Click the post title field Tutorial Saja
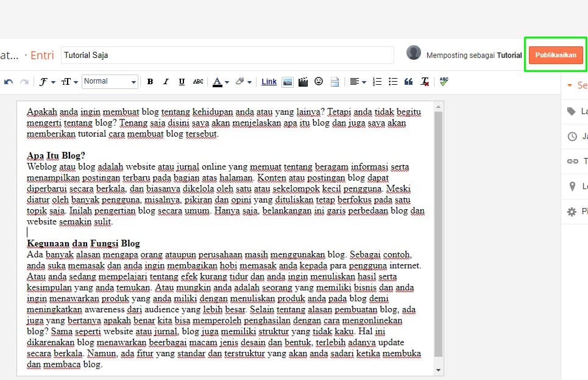Viewport: 588px width, 380px height. [x=227, y=55]
